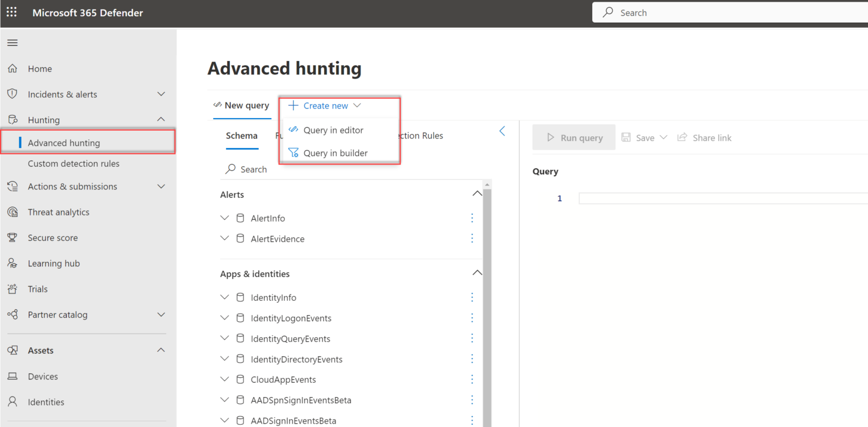
Task: Click the Secure score trophy icon
Action: [x=12, y=238]
